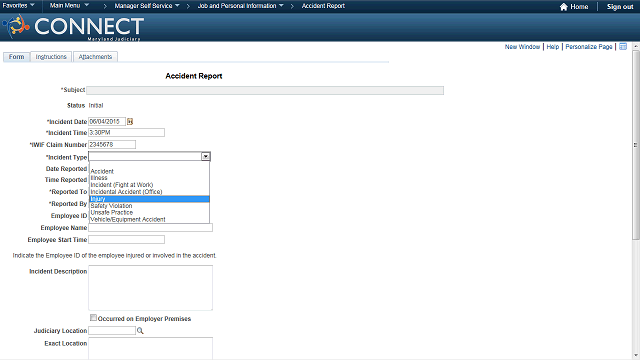640x360 pixels.
Task: Click the Home house icon
Action: [x=564, y=7]
